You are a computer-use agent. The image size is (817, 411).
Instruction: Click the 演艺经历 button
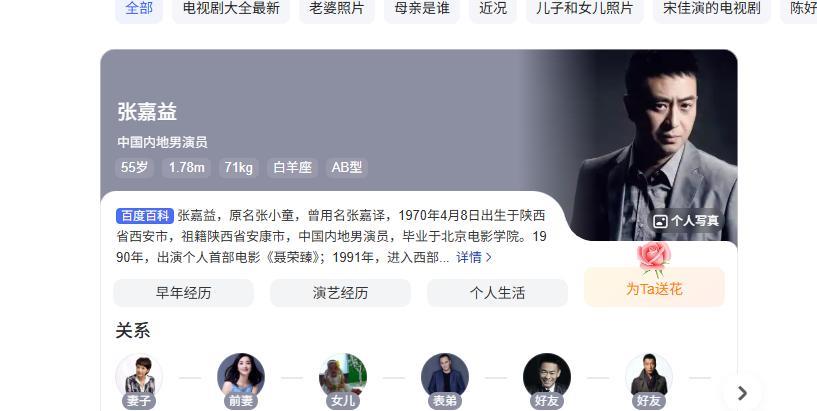340,293
